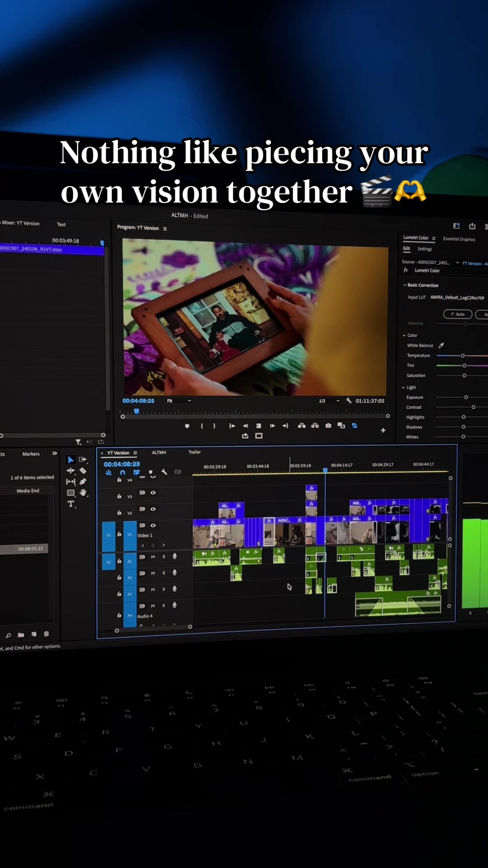488x868 pixels.
Task: Click the Program monitor stop/play button
Action: 258,426
